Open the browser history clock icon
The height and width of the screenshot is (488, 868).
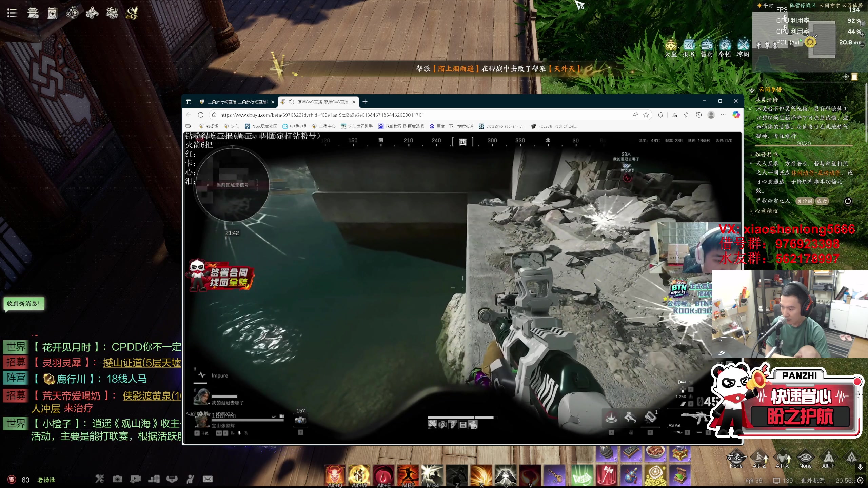[699, 115]
